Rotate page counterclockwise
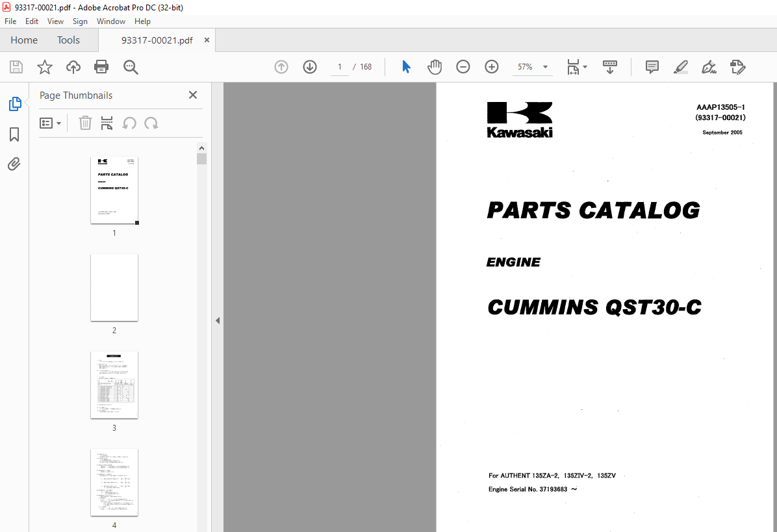Image resolution: width=777 pixels, height=532 pixels. [129, 123]
